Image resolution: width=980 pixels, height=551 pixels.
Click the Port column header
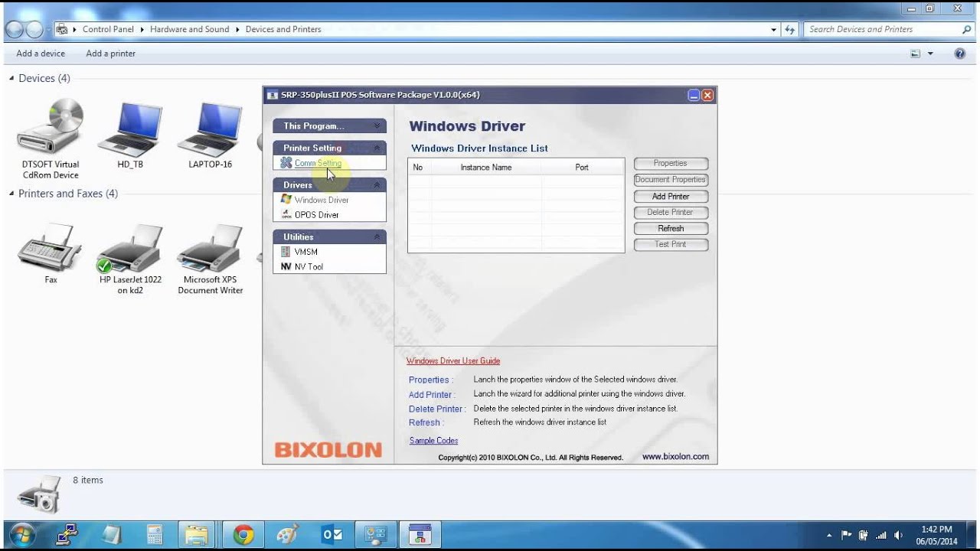[x=582, y=168]
